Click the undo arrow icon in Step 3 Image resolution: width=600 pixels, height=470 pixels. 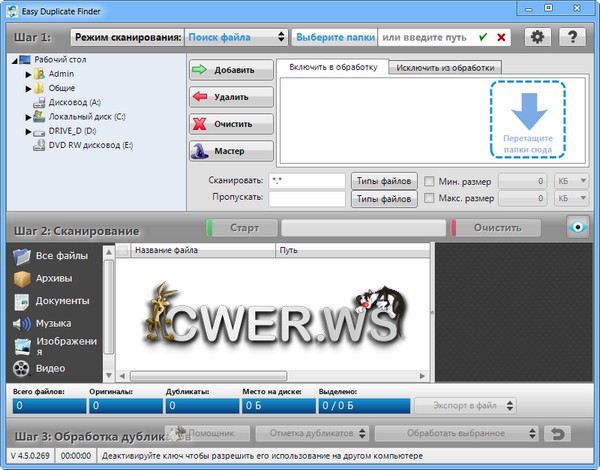tap(558, 434)
